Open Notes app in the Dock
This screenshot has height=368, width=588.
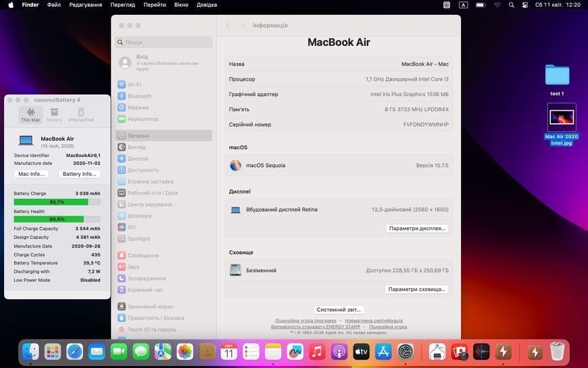273,352
